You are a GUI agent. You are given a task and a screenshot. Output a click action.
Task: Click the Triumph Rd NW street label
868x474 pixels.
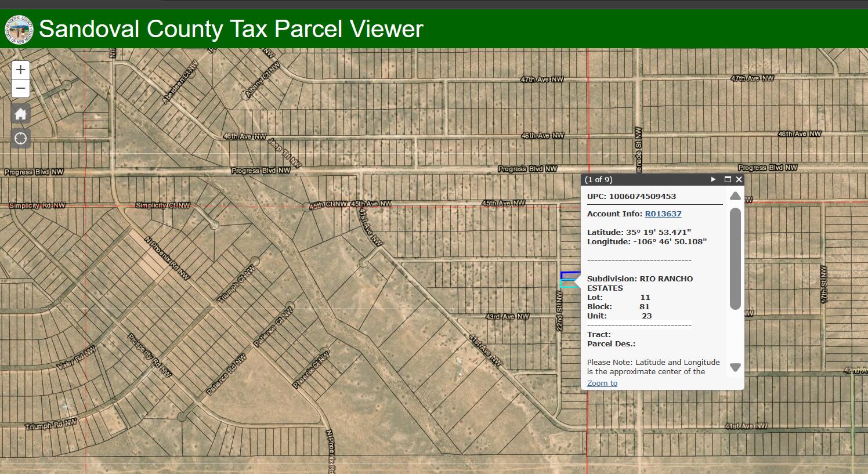51,425
